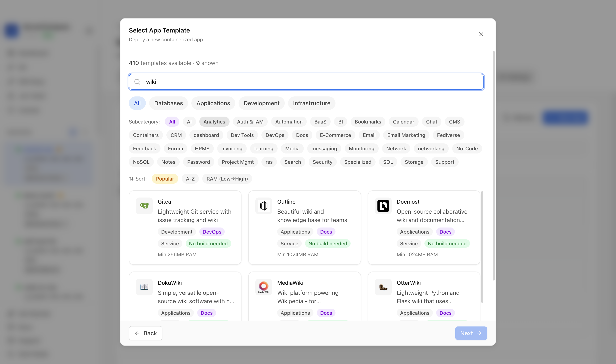Select the MediaWiki template title
This screenshot has height=364, width=616.
pyautogui.click(x=290, y=283)
